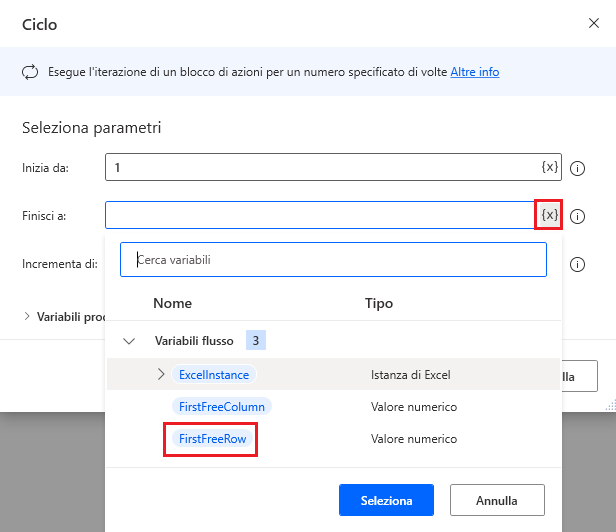Click the Nome column header
The image size is (616, 532).
point(172,303)
